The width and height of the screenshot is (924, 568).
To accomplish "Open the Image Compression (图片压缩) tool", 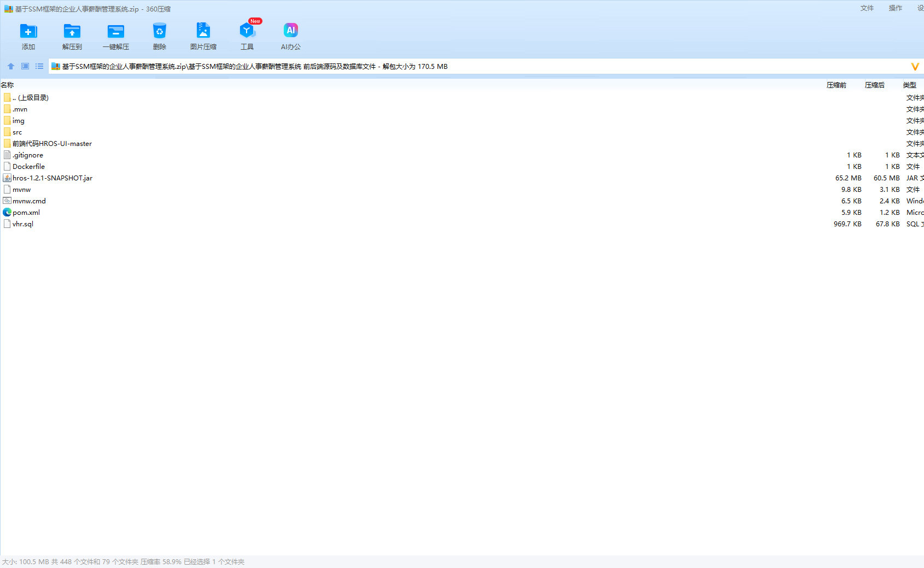I will tap(203, 32).
